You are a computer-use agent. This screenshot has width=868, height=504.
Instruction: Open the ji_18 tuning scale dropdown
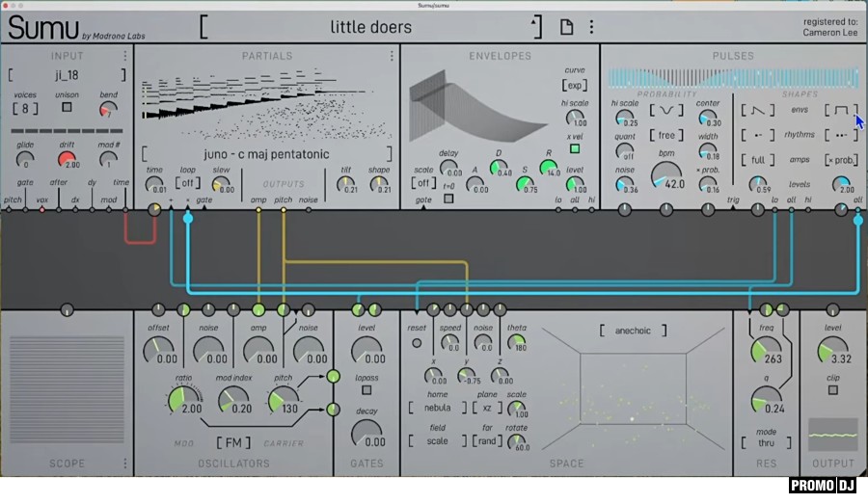point(67,74)
